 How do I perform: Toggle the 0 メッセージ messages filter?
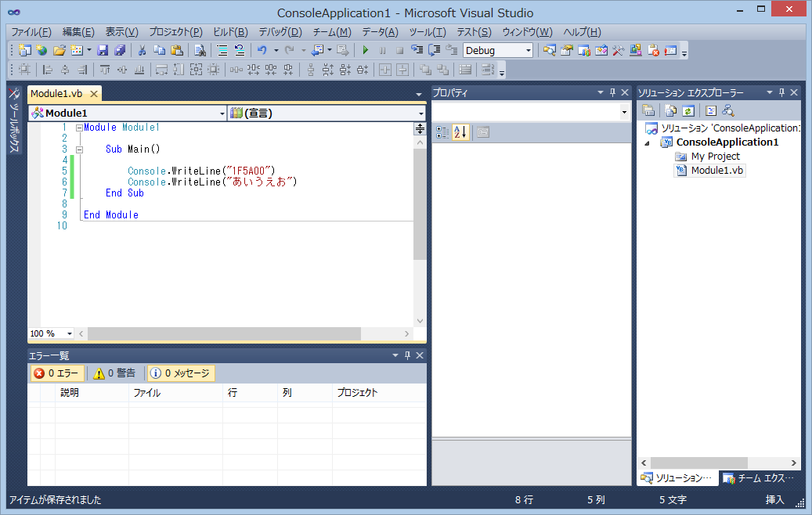[x=181, y=373]
